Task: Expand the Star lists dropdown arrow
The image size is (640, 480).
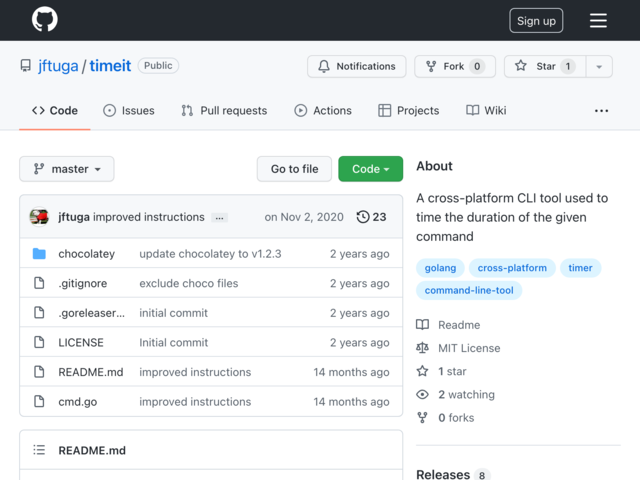Action: [599, 66]
